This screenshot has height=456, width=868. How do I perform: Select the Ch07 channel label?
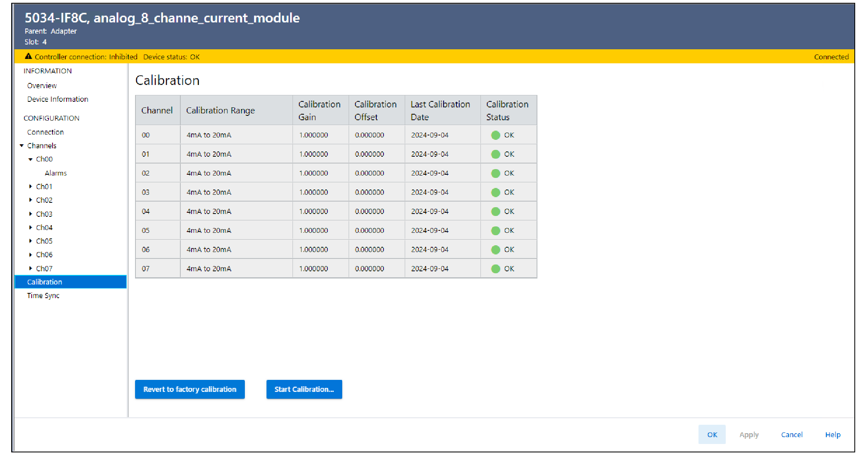[44, 268]
